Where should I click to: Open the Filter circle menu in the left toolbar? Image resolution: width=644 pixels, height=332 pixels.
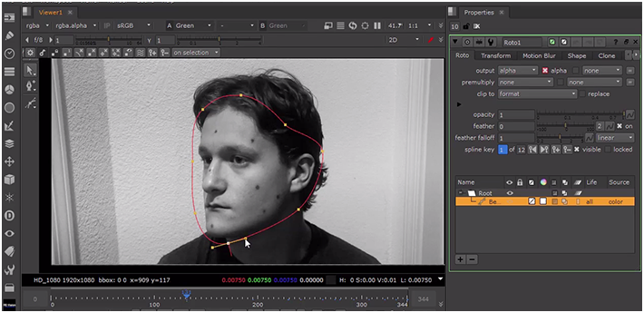click(x=9, y=108)
